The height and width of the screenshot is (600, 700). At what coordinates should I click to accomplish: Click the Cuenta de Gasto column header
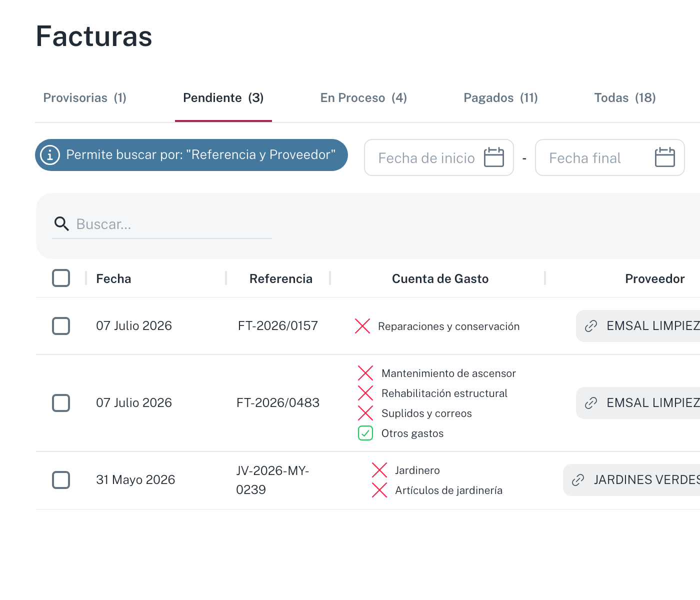(x=440, y=278)
